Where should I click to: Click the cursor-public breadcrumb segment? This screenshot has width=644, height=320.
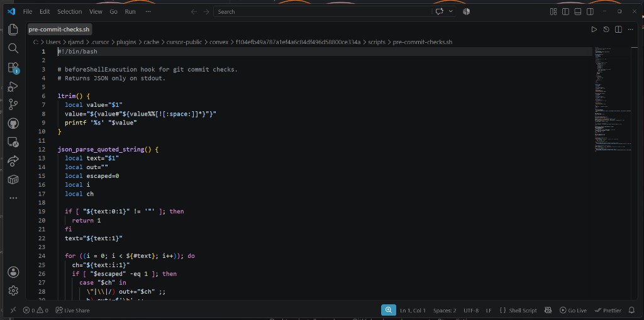coord(184,42)
